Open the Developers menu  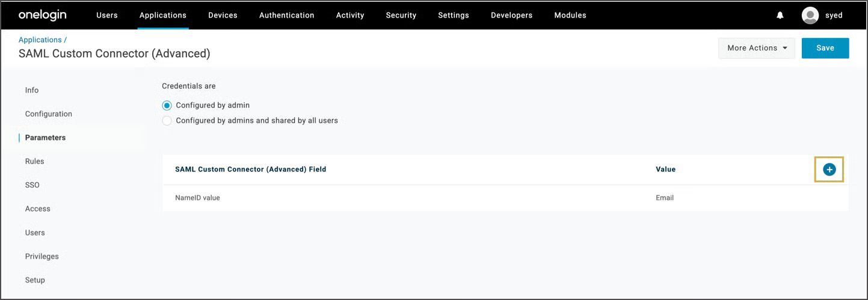pyautogui.click(x=511, y=15)
